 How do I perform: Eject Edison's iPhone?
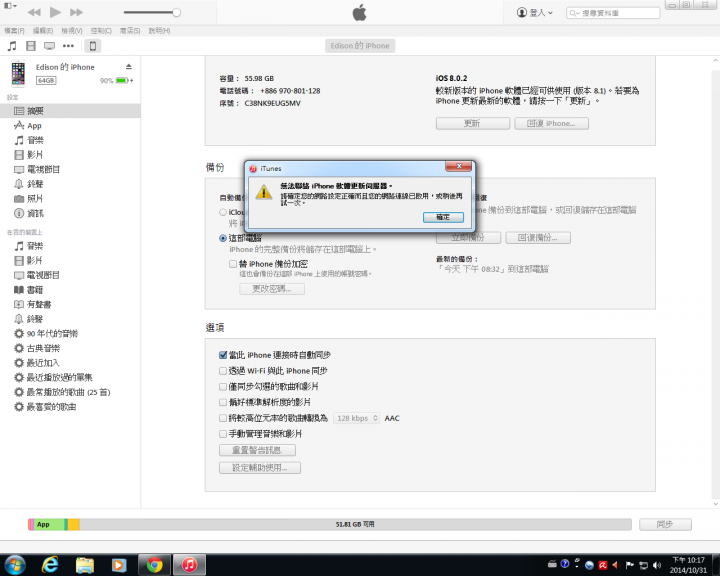coord(129,67)
